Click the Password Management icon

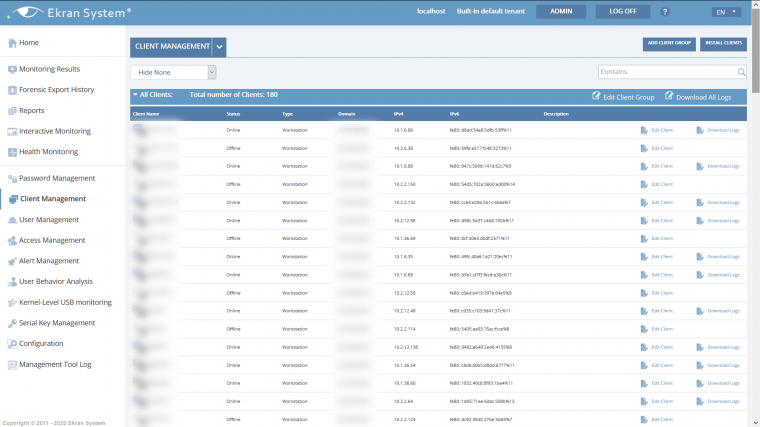tap(12, 178)
